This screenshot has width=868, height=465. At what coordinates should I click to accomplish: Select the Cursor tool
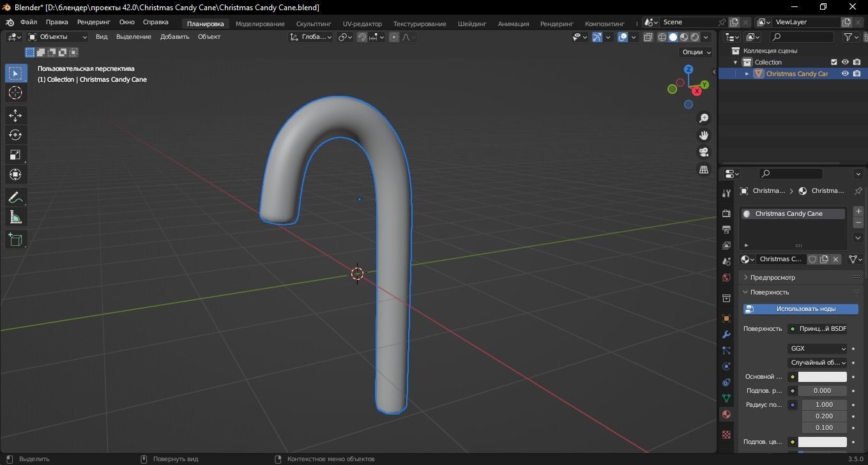(x=15, y=93)
